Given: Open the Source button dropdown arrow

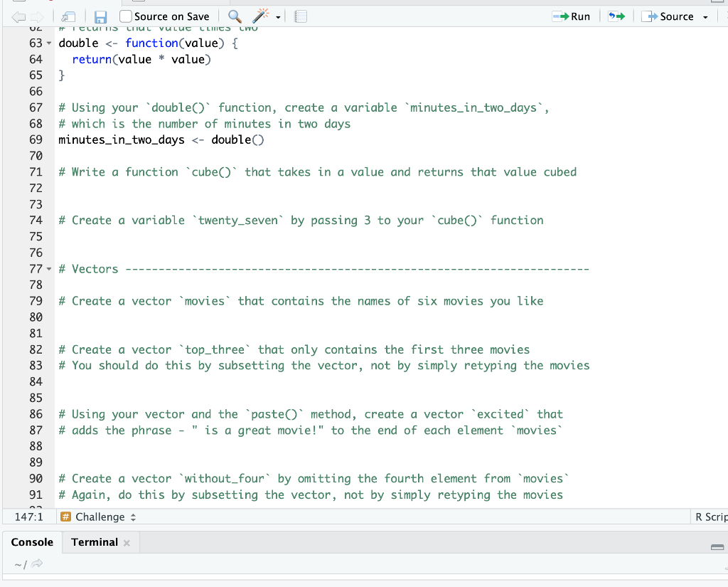Looking at the screenshot, I should 705,16.
